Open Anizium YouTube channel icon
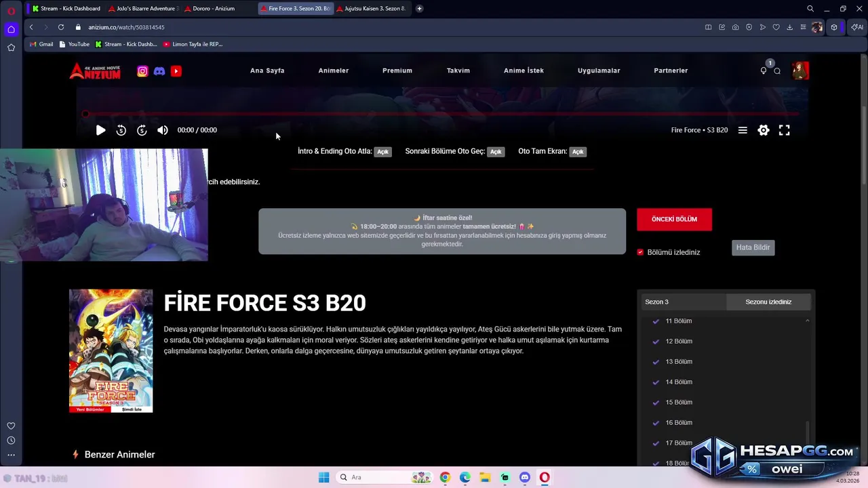This screenshot has width=868, height=488. click(x=176, y=71)
